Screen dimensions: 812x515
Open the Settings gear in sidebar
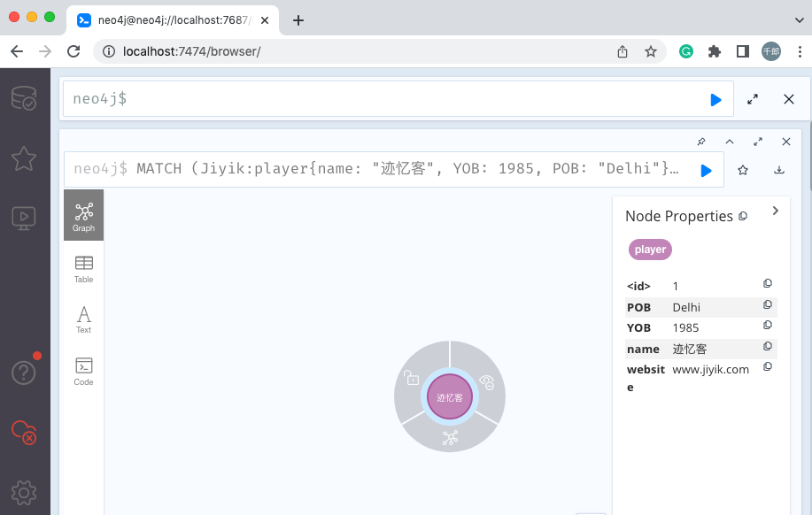(x=24, y=492)
